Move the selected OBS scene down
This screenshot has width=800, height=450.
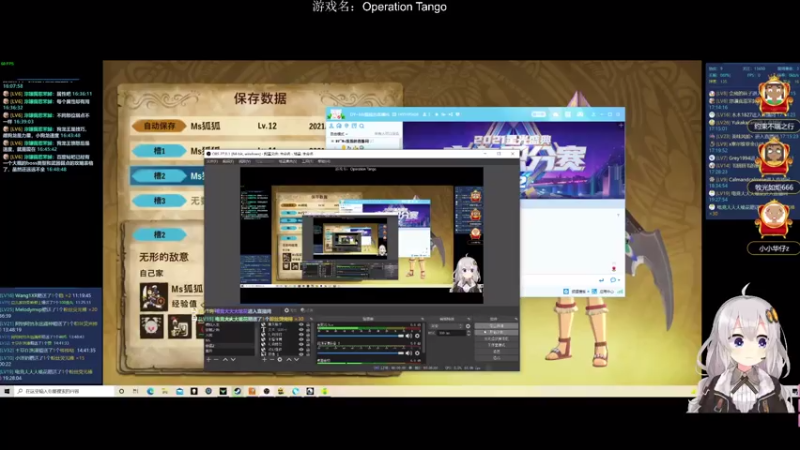pos(233,360)
